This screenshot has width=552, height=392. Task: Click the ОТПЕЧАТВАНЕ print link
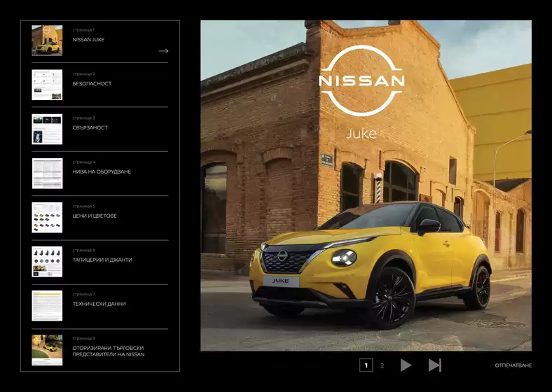[513, 365]
